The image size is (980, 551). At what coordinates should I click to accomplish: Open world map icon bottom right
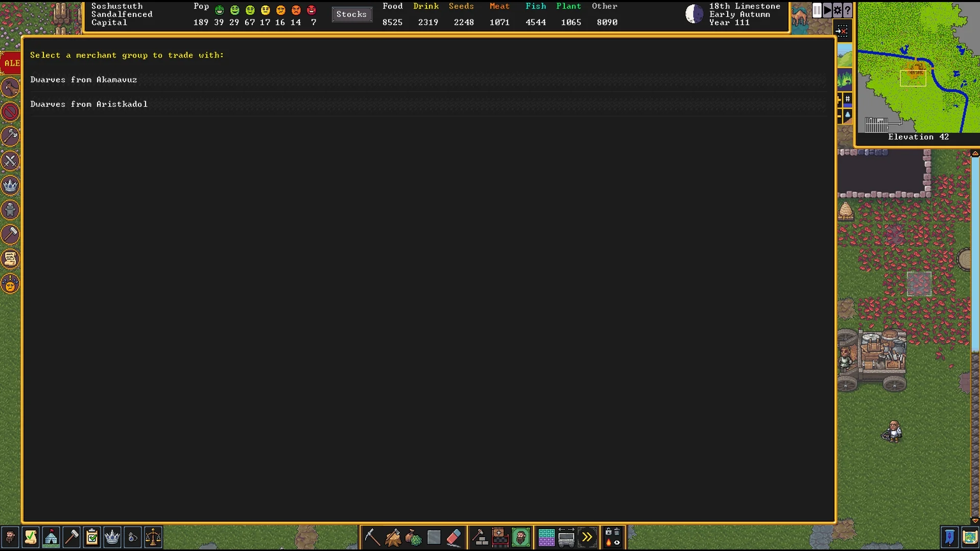(970, 537)
